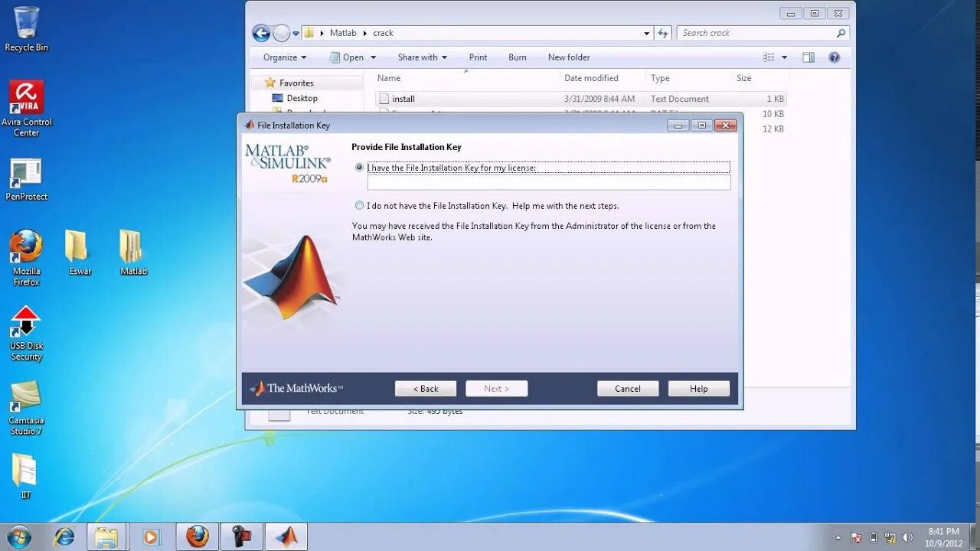Open the Share with dropdown

[422, 57]
